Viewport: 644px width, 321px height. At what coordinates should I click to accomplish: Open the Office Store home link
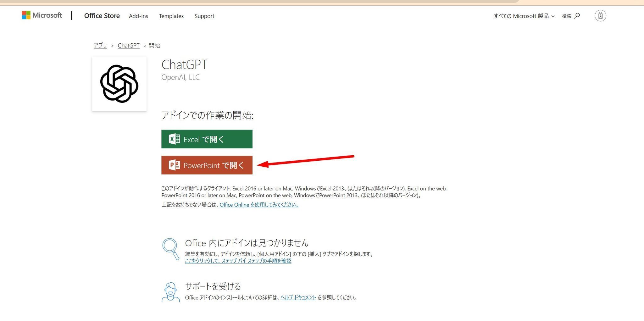102,16
